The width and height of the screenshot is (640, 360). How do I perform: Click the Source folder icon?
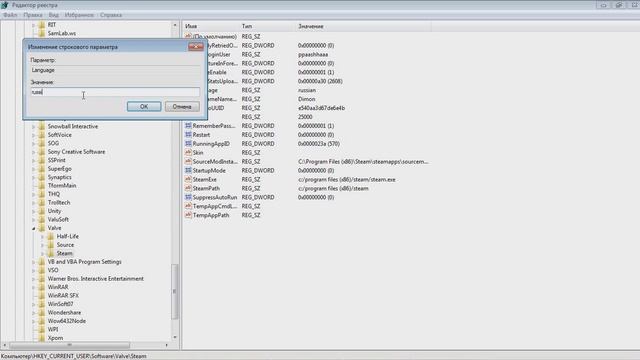click(x=51, y=245)
